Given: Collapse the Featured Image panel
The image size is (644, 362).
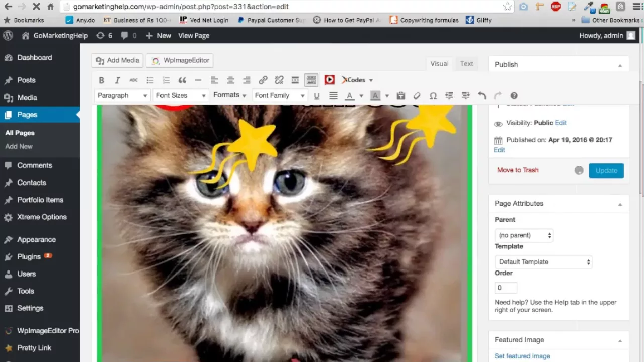Looking at the screenshot, I should pos(620,340).
